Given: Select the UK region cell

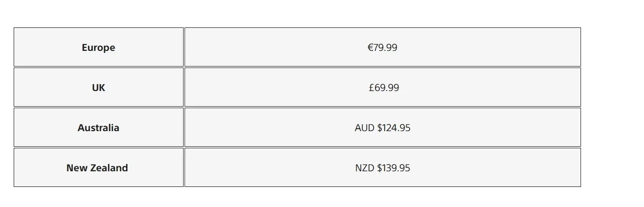Looking at the screenshot, I should 98,88.
